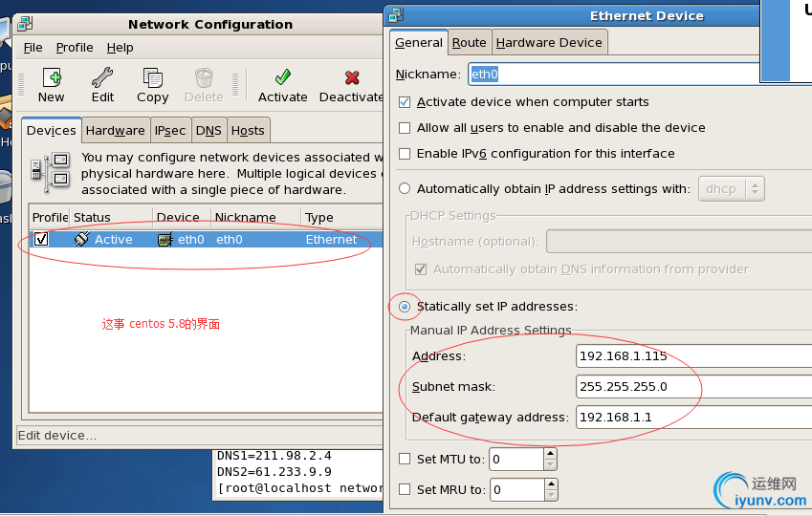The image size is (812, 516).
Task: Select the Ethernet type cell
Action: coord(331,240)
